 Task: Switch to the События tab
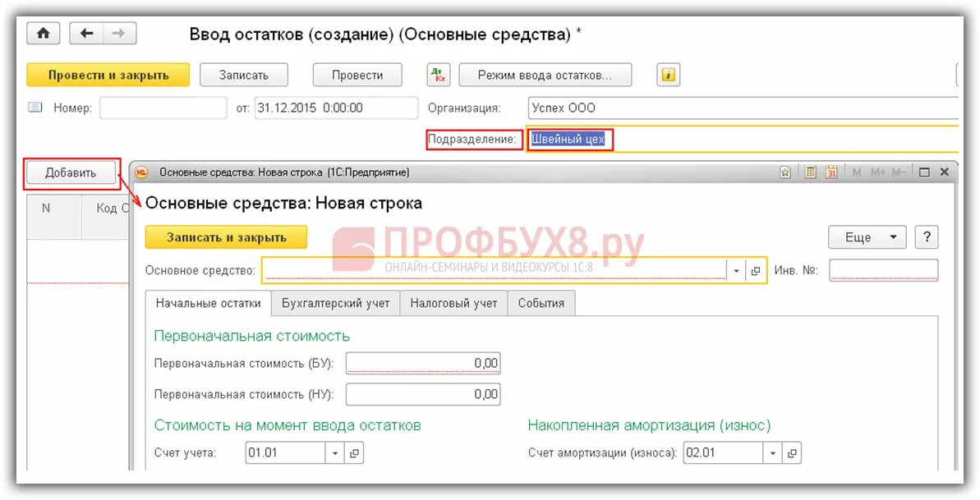(x=541, y=303)
